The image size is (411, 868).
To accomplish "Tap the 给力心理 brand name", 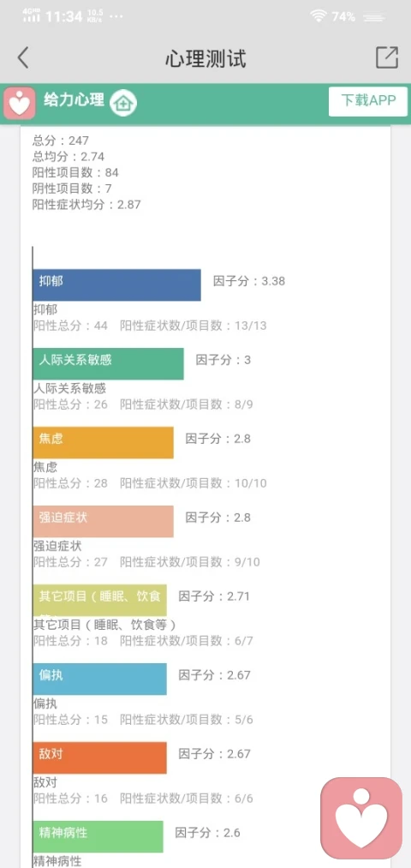I will pos(74,101).
